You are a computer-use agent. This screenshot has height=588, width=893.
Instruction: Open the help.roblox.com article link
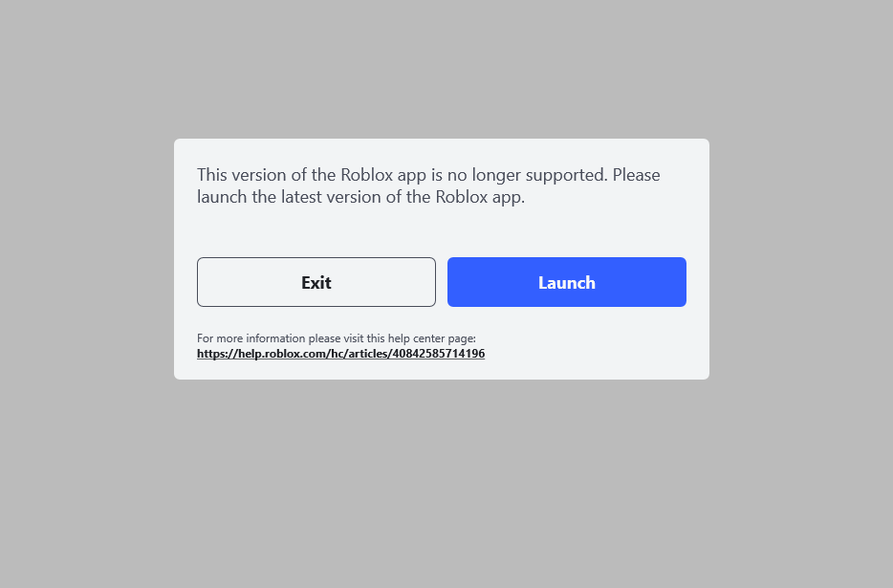coord(340,353)
